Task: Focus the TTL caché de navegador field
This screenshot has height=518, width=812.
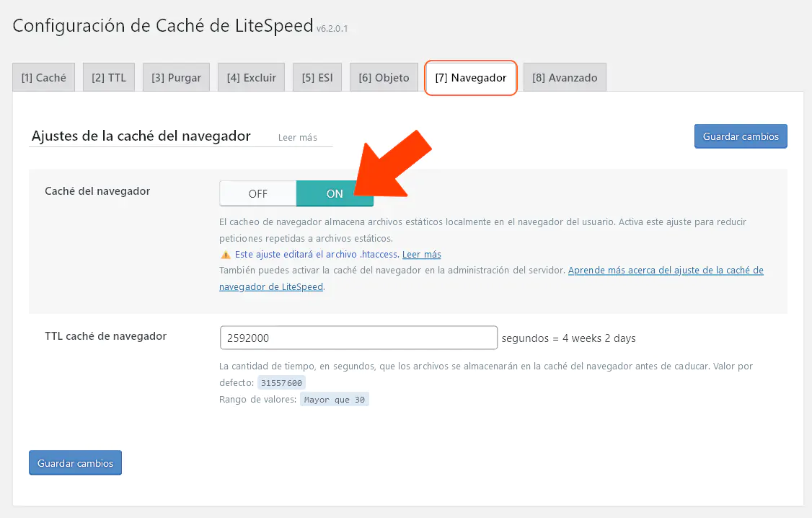Action: tap(358, 338)
